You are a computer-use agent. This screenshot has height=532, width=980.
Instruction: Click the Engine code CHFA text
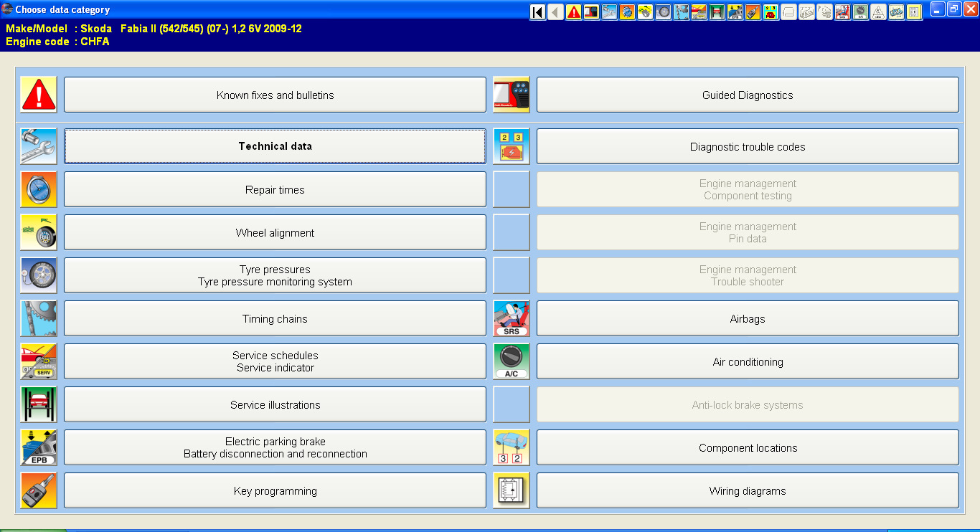[57, 42]
